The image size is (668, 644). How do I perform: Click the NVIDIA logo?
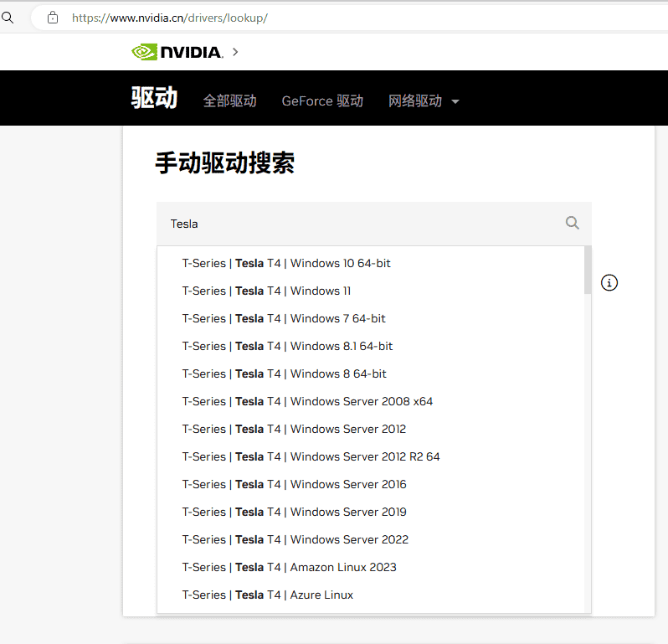[x=177, y=52]
